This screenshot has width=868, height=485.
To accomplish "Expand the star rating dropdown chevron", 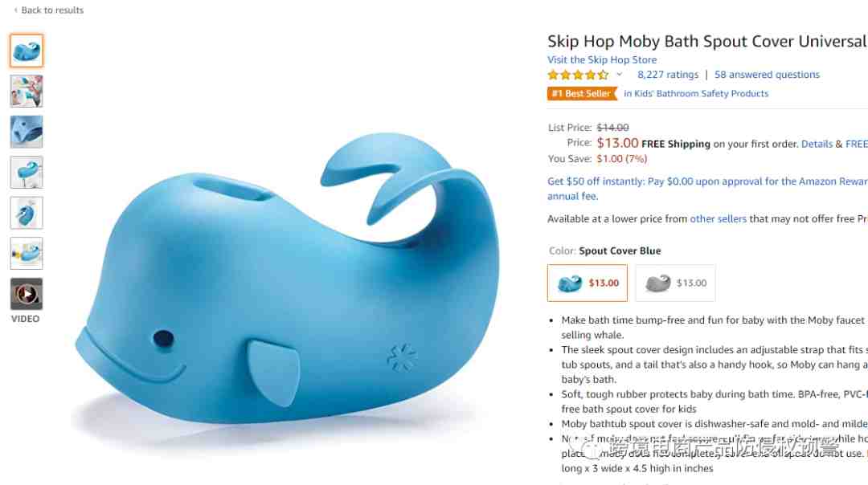I will (620, 74).
